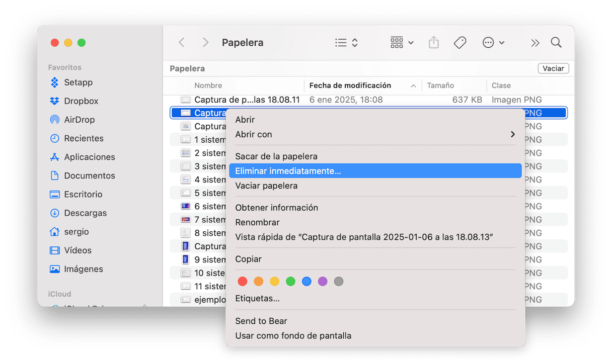Open the group-by grid dropdown
The image size is (612, 364).
[x=402, y=43]
